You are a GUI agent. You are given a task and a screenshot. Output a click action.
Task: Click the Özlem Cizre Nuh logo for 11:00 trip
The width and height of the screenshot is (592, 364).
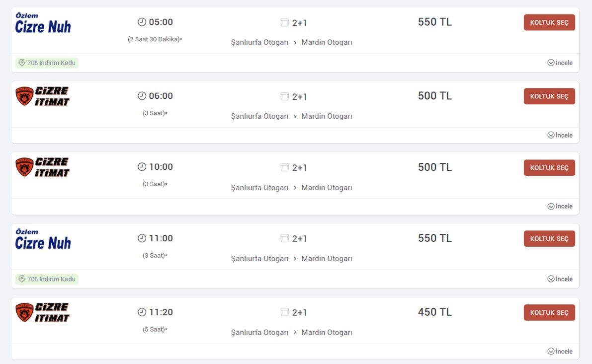point(43,239)
